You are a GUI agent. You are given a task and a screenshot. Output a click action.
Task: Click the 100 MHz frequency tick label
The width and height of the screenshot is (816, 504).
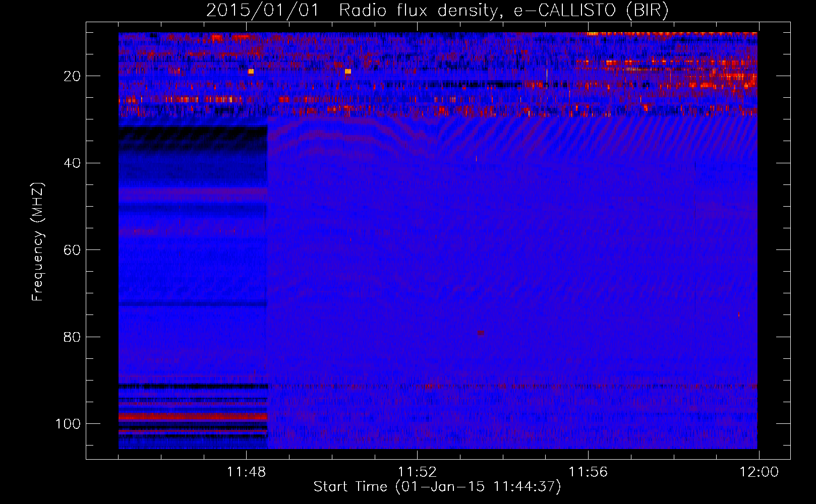(68, 424)
